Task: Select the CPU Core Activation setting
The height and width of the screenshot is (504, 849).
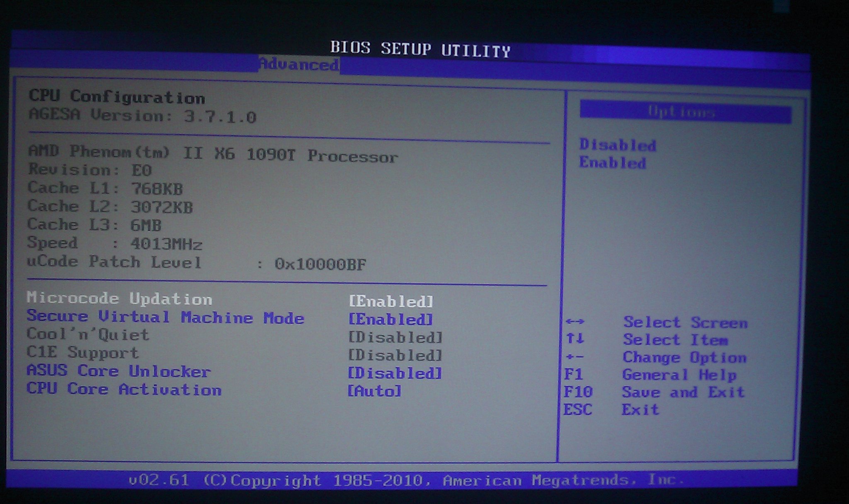Action: (124, 389)
